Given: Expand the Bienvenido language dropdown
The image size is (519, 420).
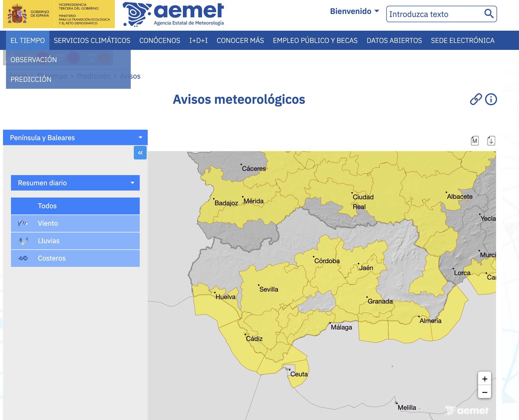Looking at the screenshot, I should click(354, 11).
